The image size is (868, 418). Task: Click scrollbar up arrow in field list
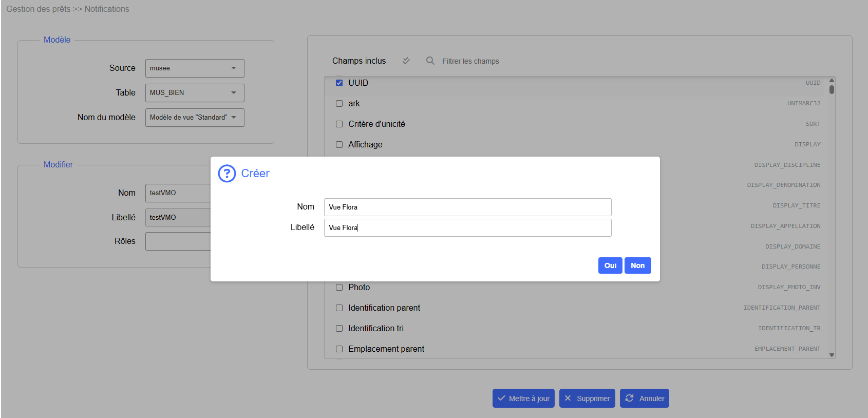pyautogui.click(x=832, y=80)
